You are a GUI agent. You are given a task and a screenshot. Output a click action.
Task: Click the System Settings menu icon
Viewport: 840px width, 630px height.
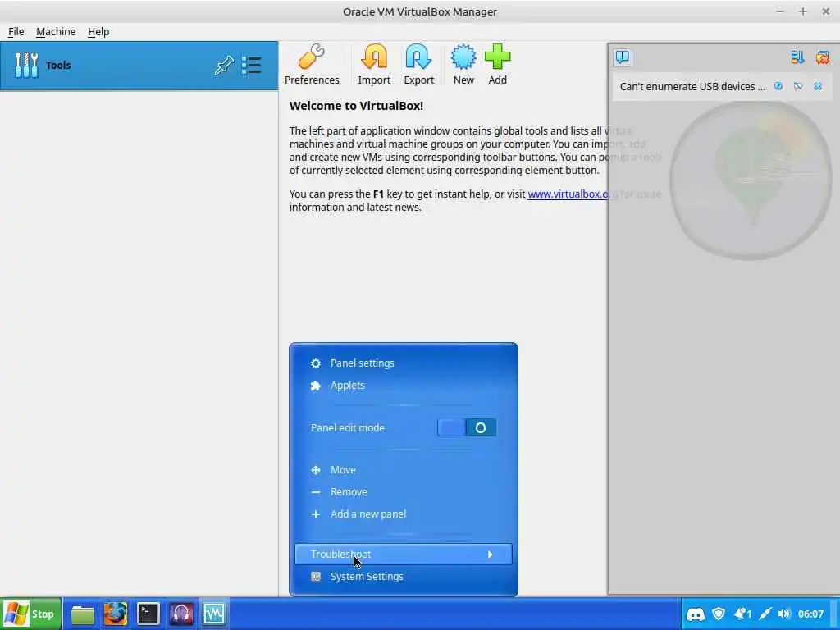click(316, 577)
